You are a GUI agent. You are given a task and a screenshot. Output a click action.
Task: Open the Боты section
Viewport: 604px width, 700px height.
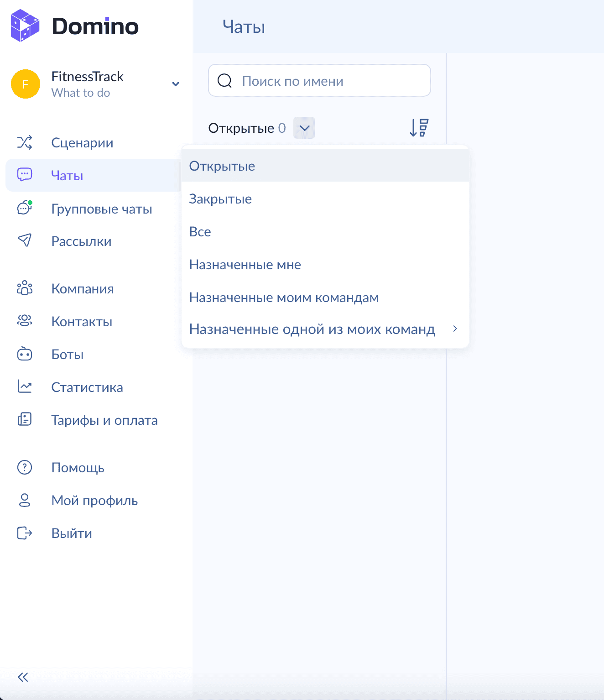(x=68, y=355)
